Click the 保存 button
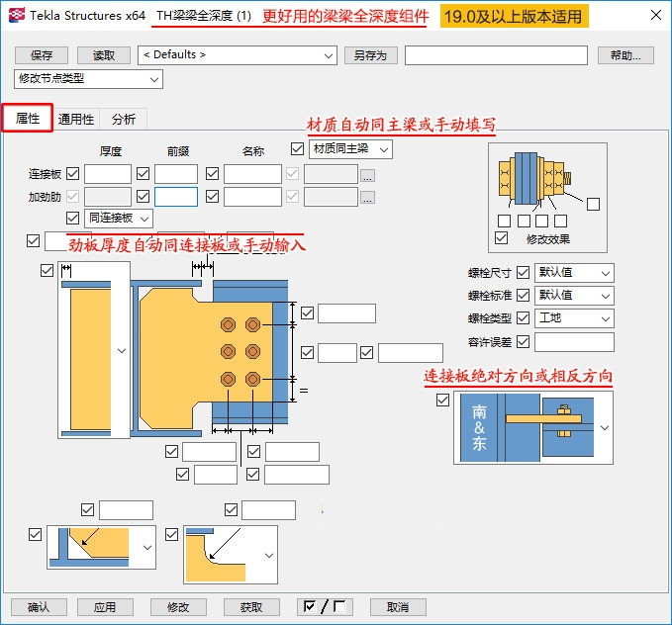The image size is (672, 625). pyautogui.click(x=42, y=55)
